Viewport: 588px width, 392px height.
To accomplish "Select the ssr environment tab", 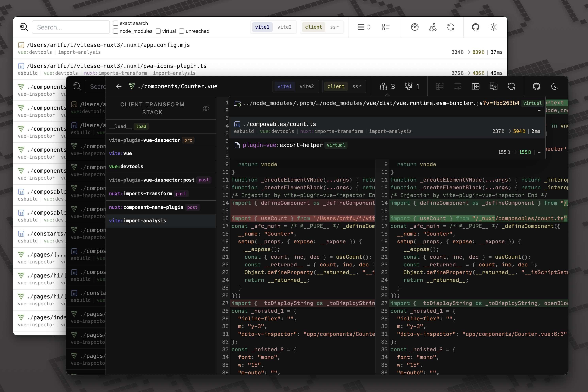I will tap(357, 86).
